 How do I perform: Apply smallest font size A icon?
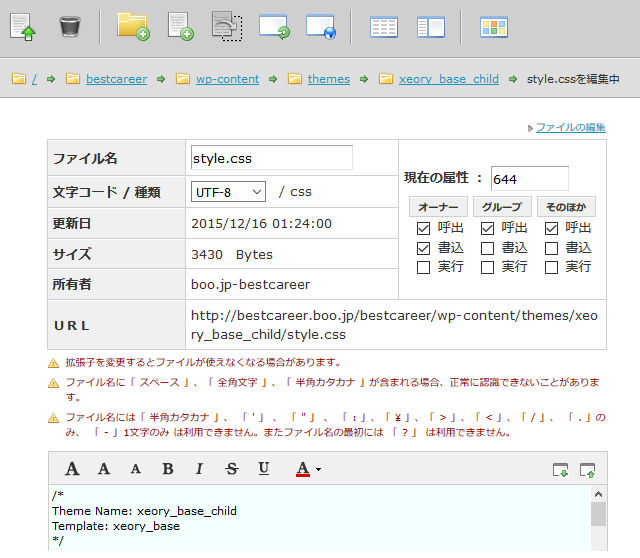(x=136, y=469)
